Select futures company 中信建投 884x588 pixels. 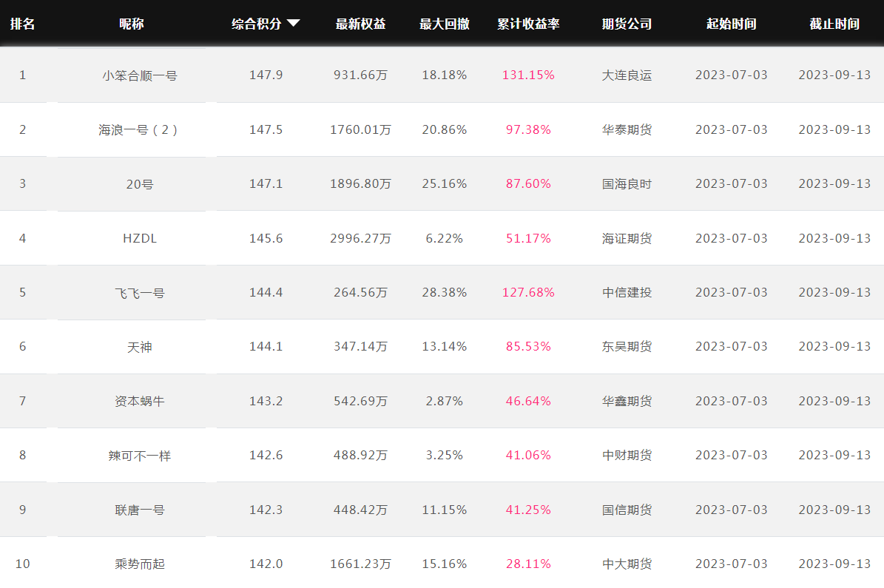(627, 293)
